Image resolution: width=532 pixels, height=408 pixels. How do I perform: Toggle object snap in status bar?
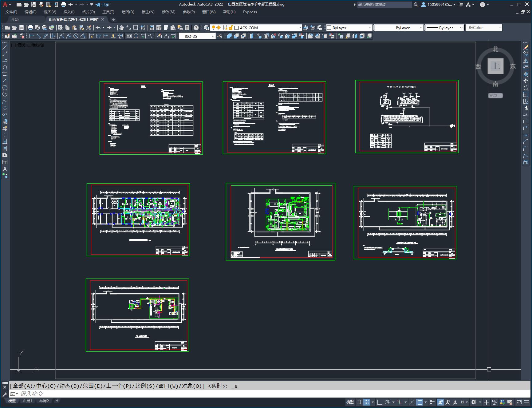[x=420, y=402]
